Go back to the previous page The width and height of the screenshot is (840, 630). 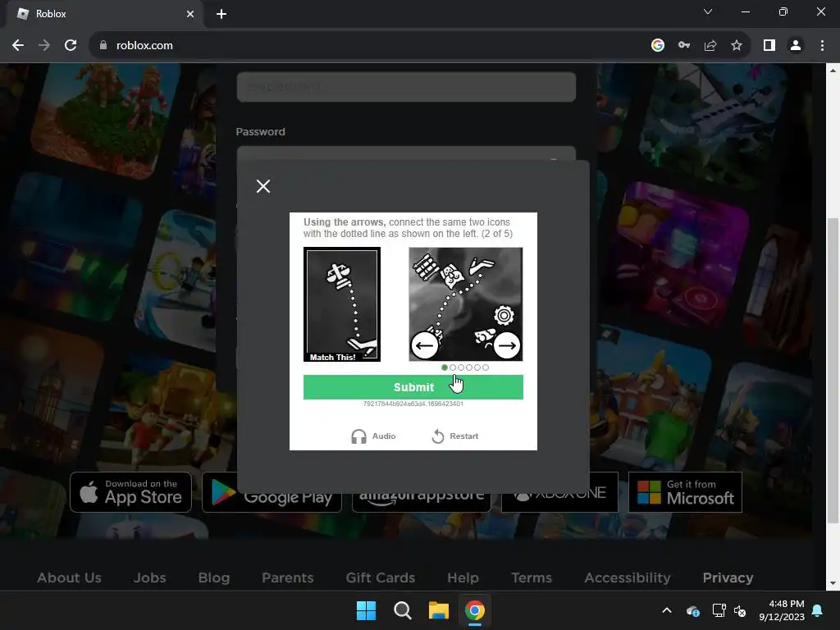tap(18, 46)
